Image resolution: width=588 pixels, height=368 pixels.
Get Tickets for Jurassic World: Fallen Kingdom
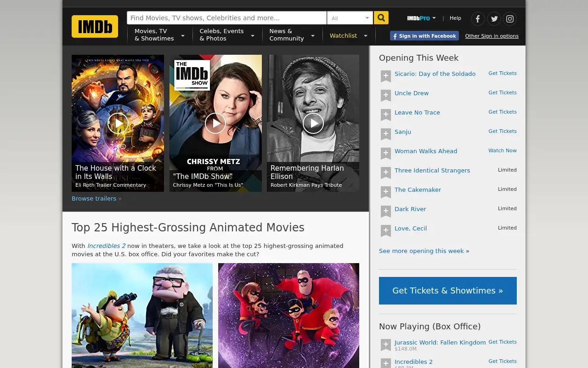[503, 342]
